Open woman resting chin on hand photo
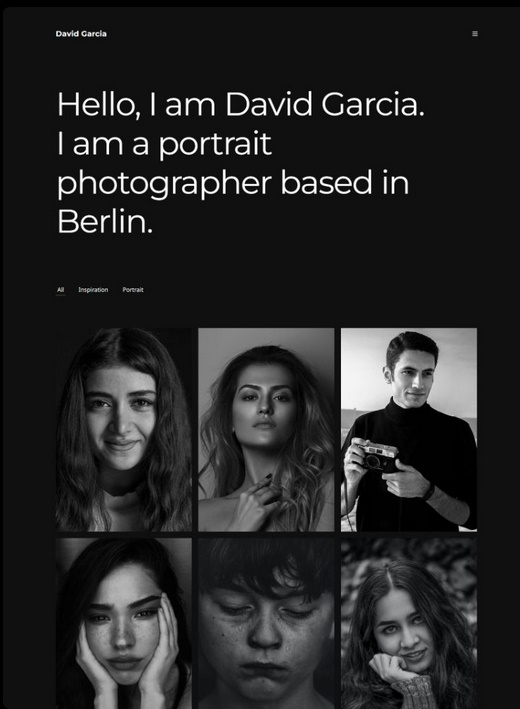The width and height of the screenshot is (520, 709). (409, 624)
